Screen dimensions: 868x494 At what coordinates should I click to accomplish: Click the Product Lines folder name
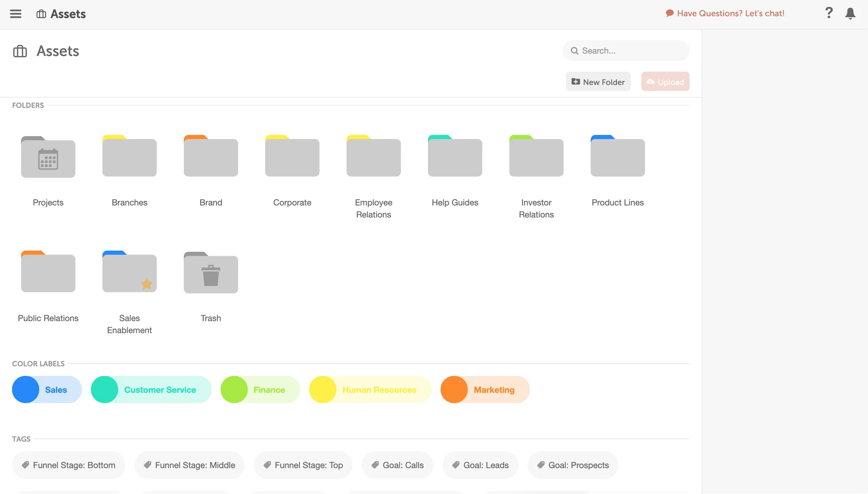(618, 202)
